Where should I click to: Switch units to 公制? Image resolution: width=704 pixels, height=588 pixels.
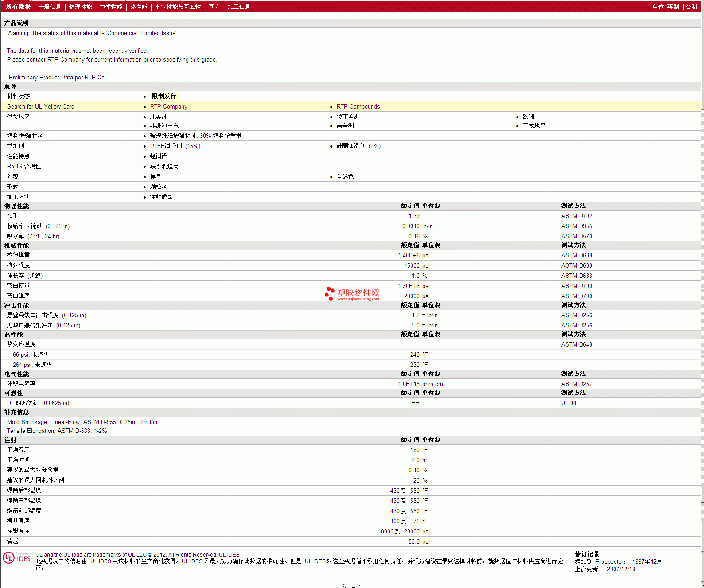point(691,7)
